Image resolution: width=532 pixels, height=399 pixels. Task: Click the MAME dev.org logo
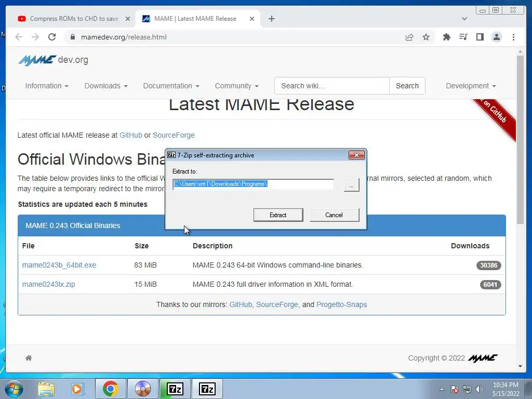[x=54, y=60]
